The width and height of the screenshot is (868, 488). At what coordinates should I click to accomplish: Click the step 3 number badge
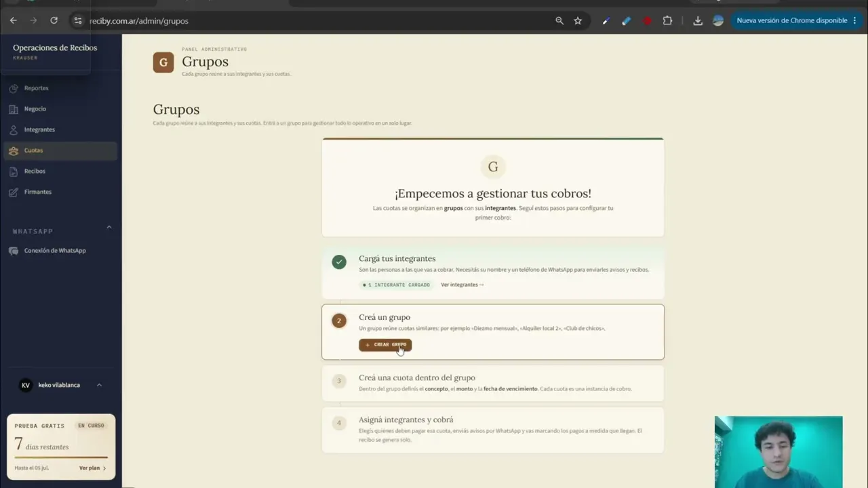pyautogui.click(x=339, y=381)
